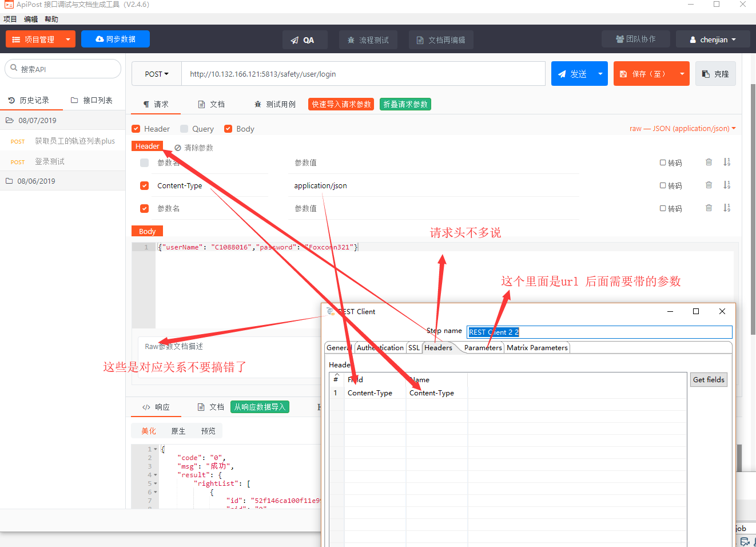Expand the 项目管理 dropdown arrow

coord(68,39)
